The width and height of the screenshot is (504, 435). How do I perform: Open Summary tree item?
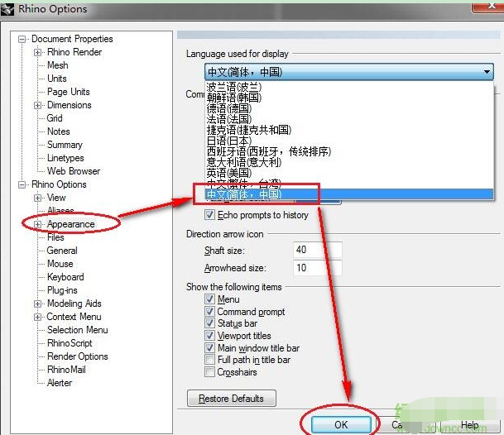(65, 145)
